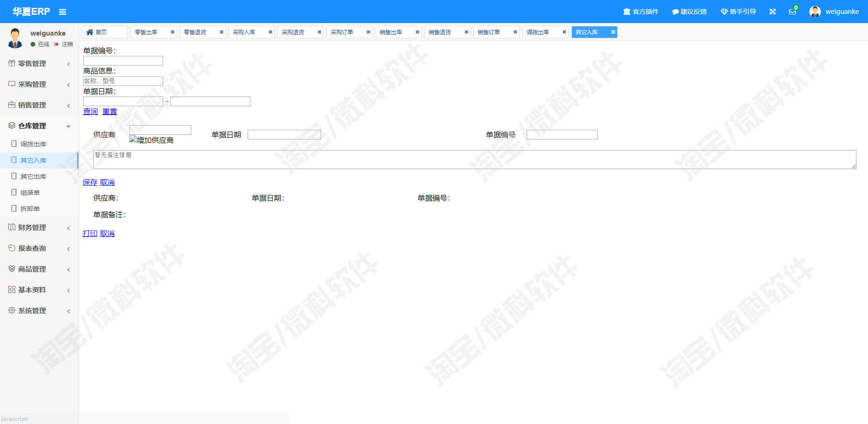Toggle fullscreen expand icon in header

772,12
